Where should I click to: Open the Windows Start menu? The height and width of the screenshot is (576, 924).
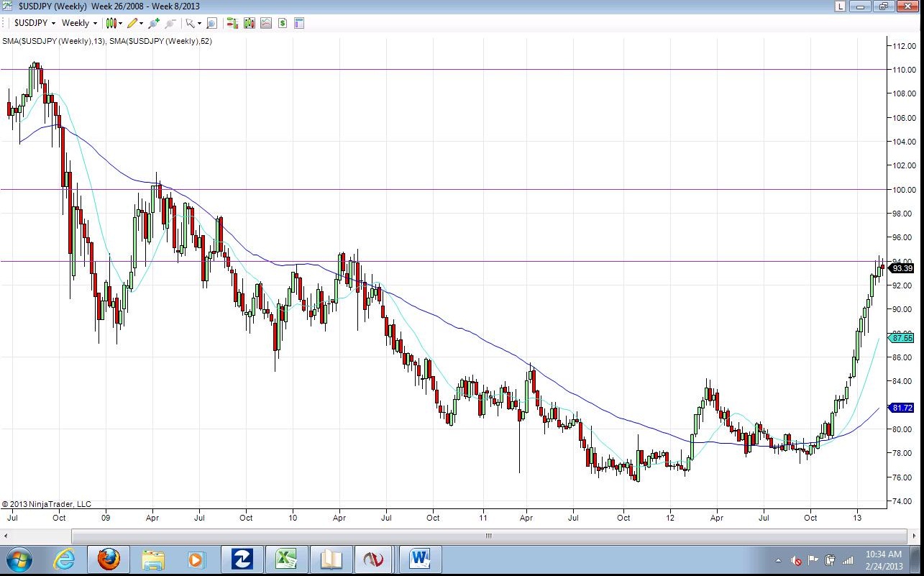[x=19, y=559]
